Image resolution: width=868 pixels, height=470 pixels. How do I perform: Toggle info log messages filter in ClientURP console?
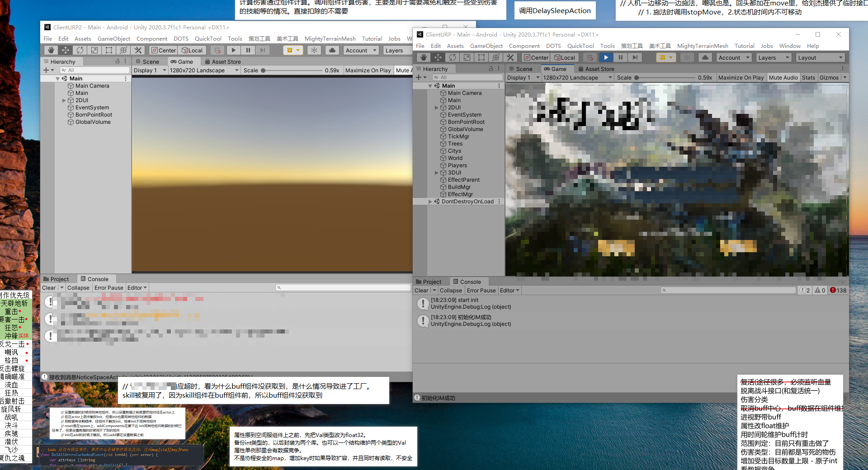(x=805, y=291)
